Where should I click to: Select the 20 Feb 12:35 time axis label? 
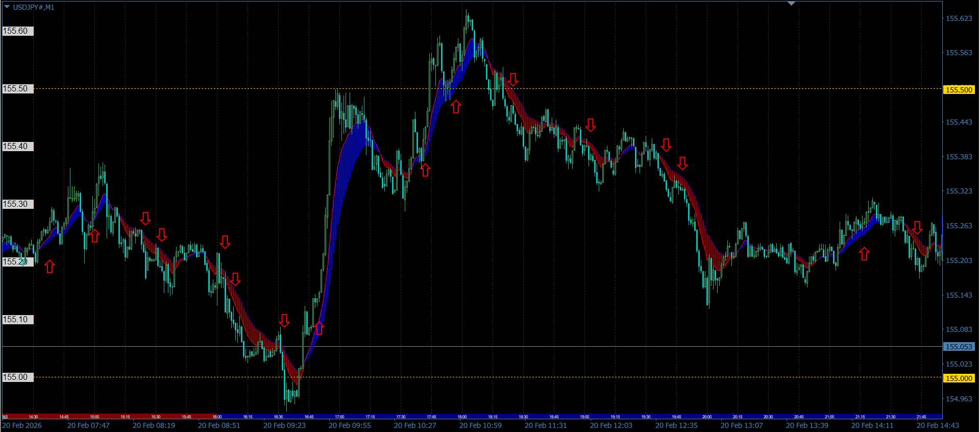coord(676,425)
